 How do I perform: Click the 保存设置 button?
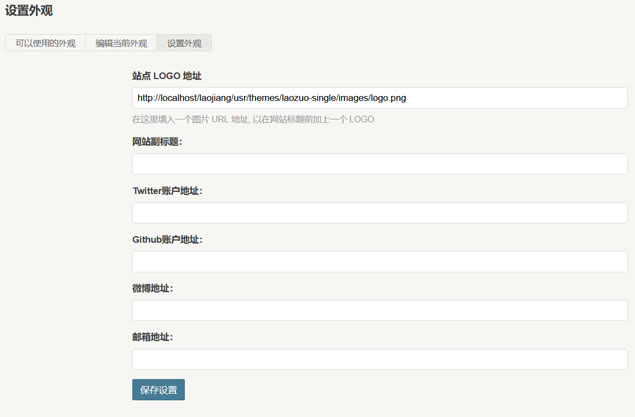(158, 389)
